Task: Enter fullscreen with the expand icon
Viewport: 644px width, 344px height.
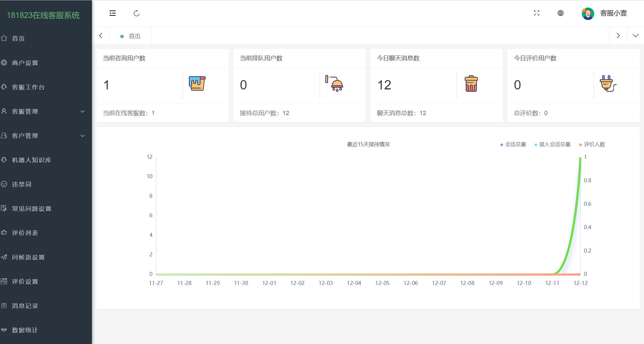Action: pos(536,13)
